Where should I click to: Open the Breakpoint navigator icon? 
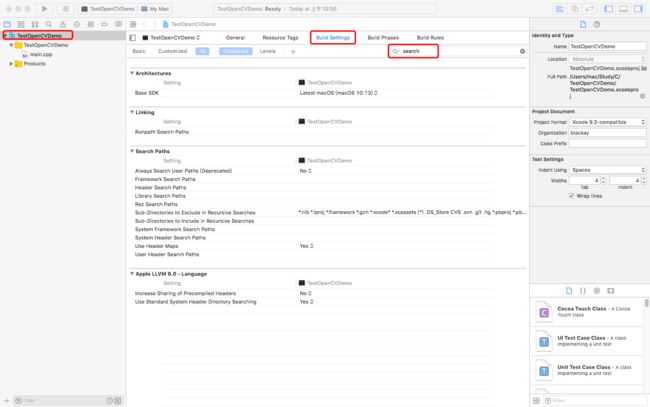[104, 24]
